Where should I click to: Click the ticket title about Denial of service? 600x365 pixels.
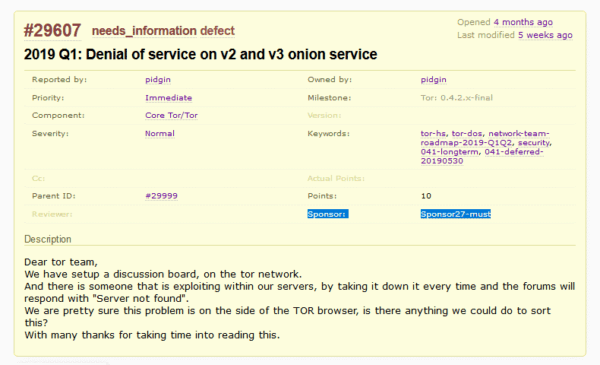point(200,55)
